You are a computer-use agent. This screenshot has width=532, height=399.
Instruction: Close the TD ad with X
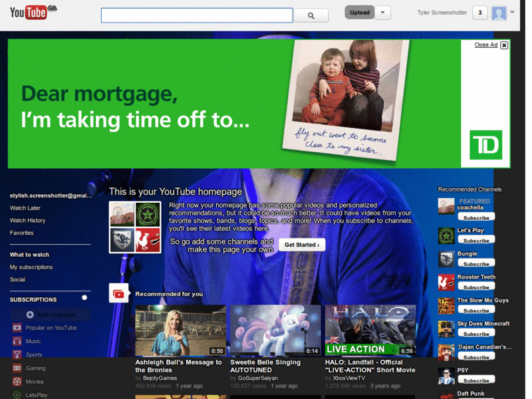(504, 45)
